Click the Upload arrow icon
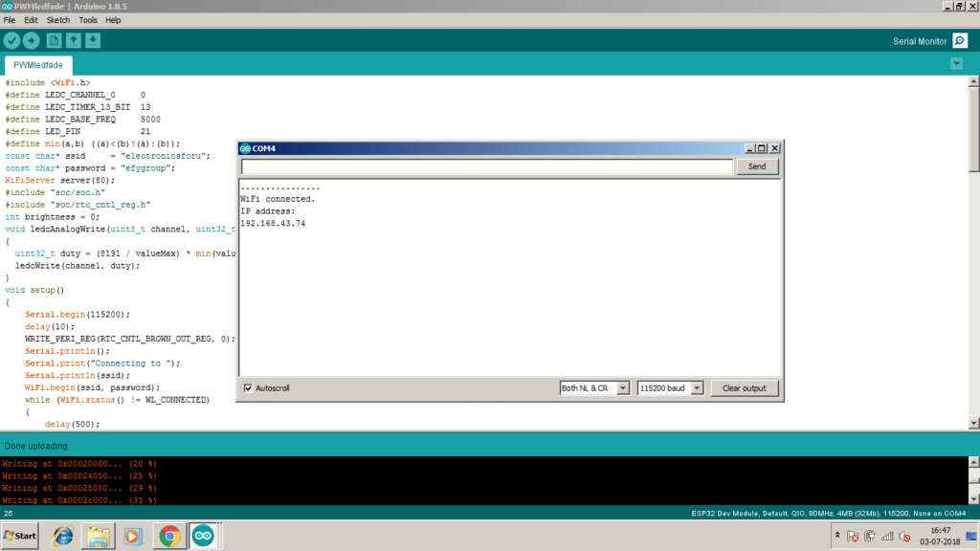This screenshot has width=980, height=551. pos(31,40)
